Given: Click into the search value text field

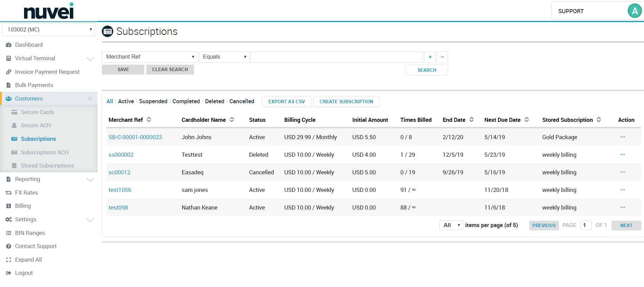Looking at the screenshot, I should click(337, 57).
